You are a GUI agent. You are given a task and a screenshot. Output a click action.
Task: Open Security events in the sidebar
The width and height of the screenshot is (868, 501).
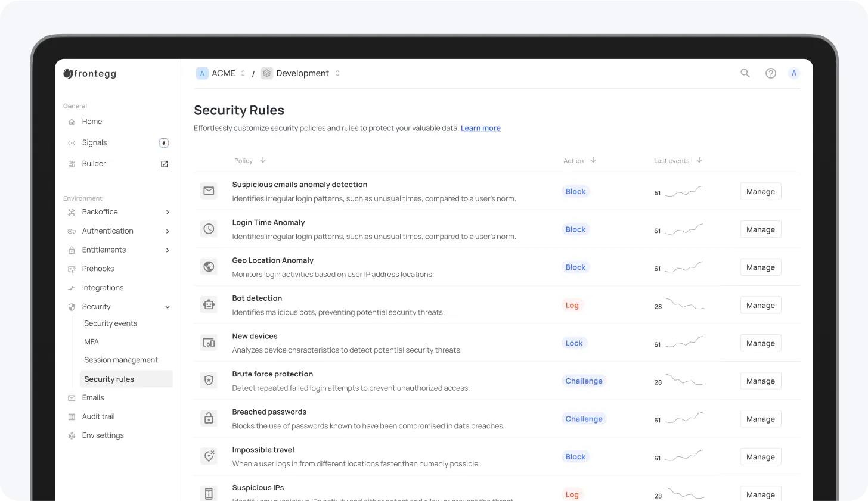pos(111,323)
